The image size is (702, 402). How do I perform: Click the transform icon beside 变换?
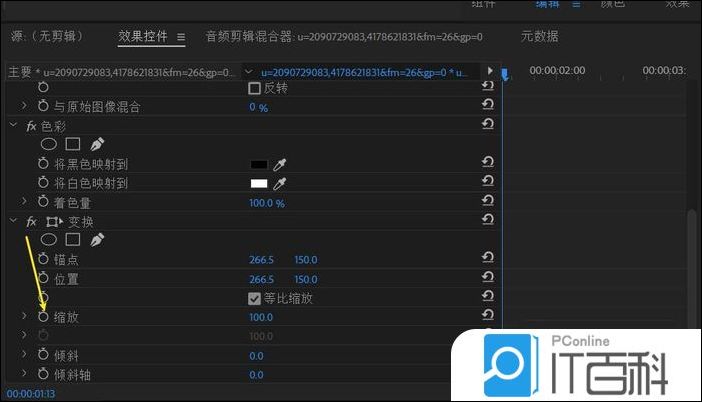tap(54, 222)
